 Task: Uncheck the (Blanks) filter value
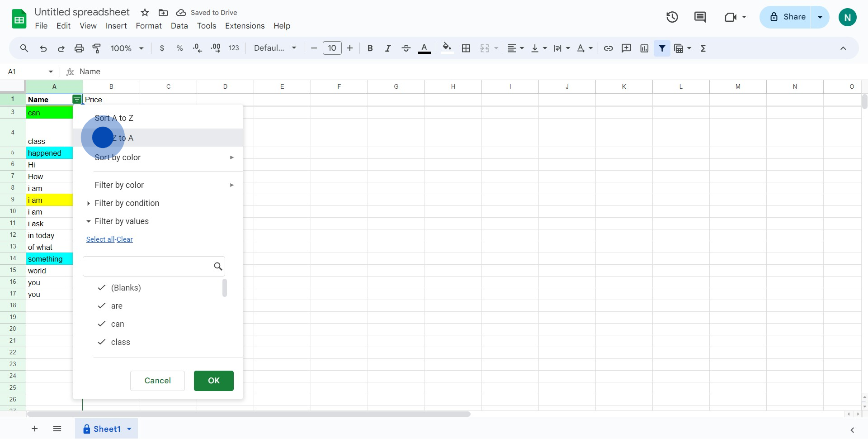pyautogui.click(x=102, y=288)
